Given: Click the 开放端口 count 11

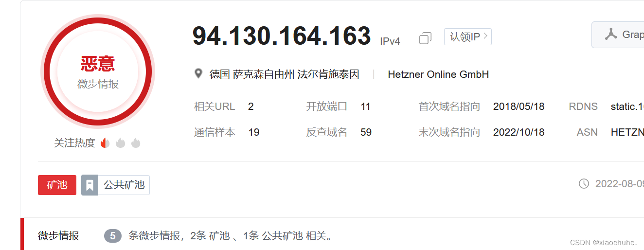Looking at the screenshot, I should [x=366, y=107].
